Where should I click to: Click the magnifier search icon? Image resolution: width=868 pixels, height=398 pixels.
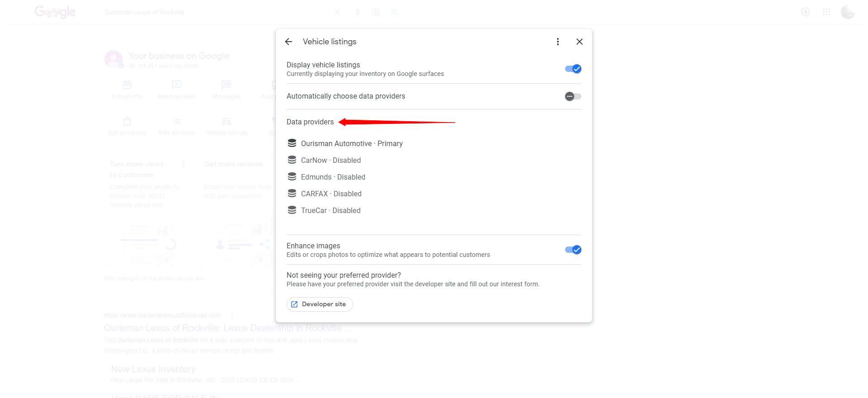coord(394,12)
